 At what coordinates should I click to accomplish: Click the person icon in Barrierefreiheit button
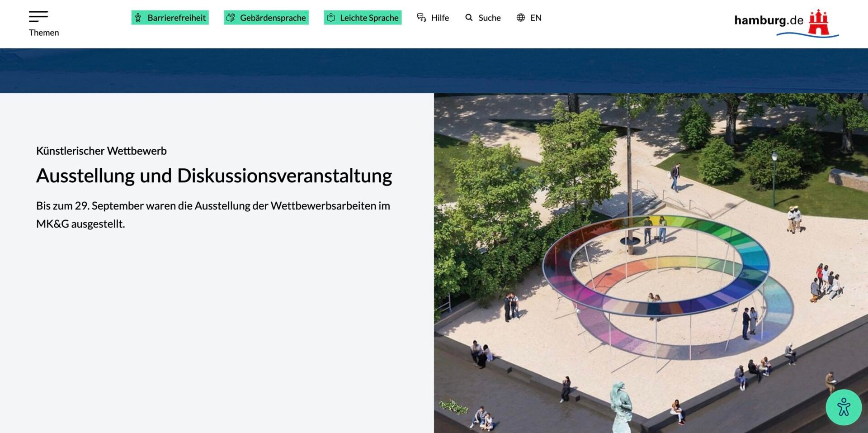coord(138,18)
